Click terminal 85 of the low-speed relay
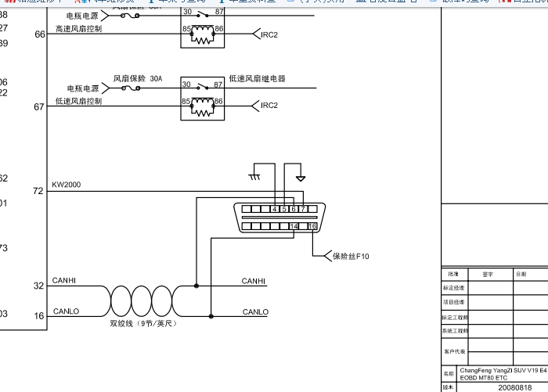This screenshot has width=548, height=392. pyautogui.click(x=186, y=101)
